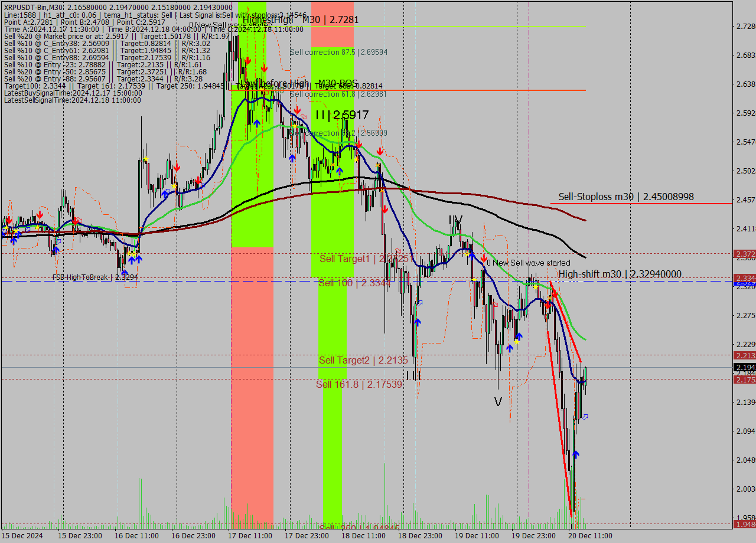This screenshot has height=543, width=756.
Task: Click the 'Sell 100 | 2.3344' label
Action: coord(354,283)
